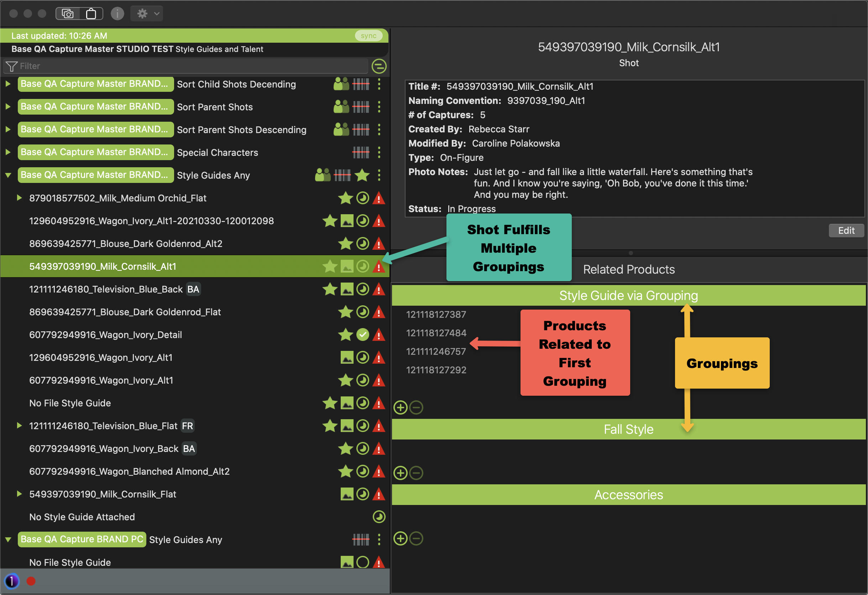Viewport: 868px width, 595px height.
Task: Expand 121111246180_Television_Blue_Flat shot
Action: click(19, 426)
